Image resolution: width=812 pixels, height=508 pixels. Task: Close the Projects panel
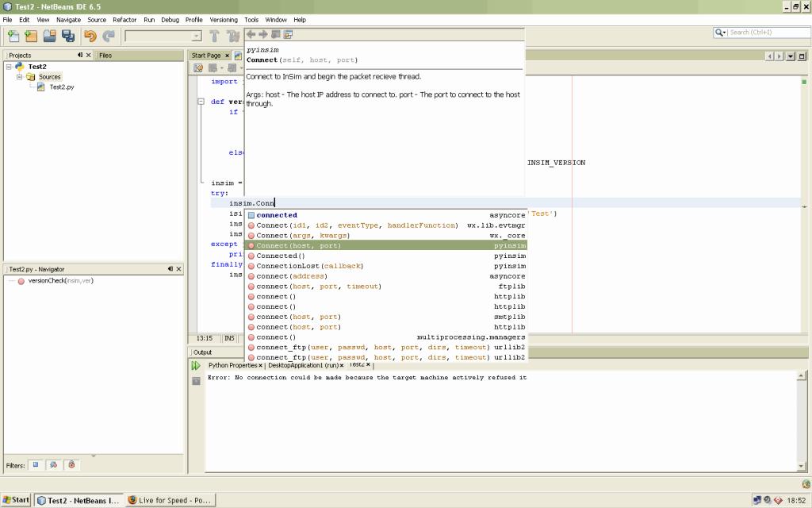(x=89, y=55)
